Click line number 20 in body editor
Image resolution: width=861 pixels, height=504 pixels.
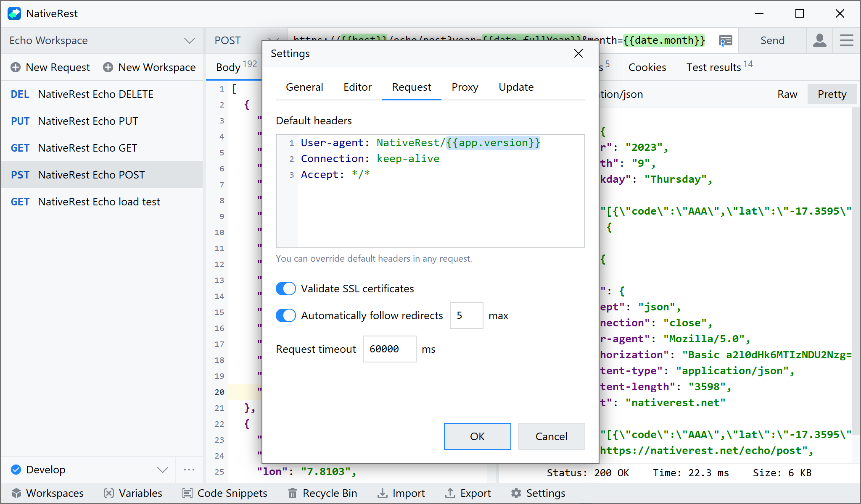(x=219, y=392)
